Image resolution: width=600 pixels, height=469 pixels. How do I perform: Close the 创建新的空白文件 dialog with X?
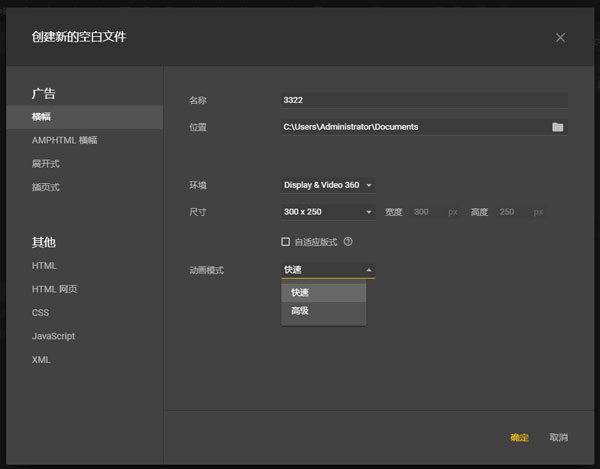point(560,38)
